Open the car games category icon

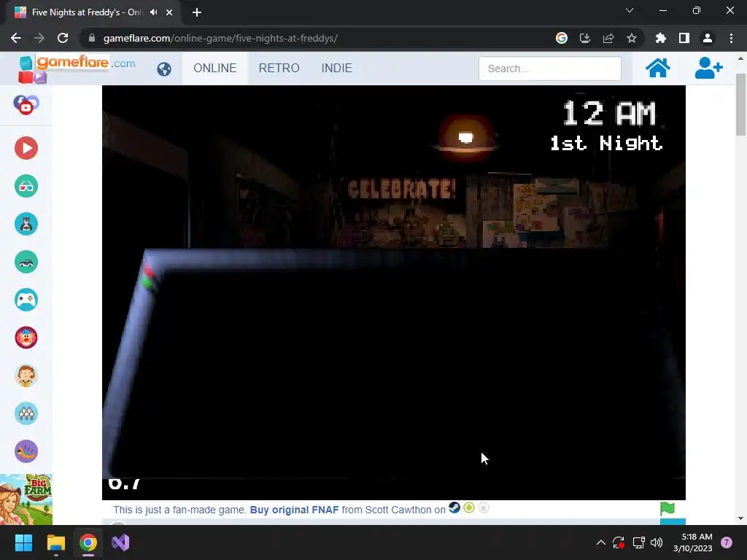tap(26, 262)
